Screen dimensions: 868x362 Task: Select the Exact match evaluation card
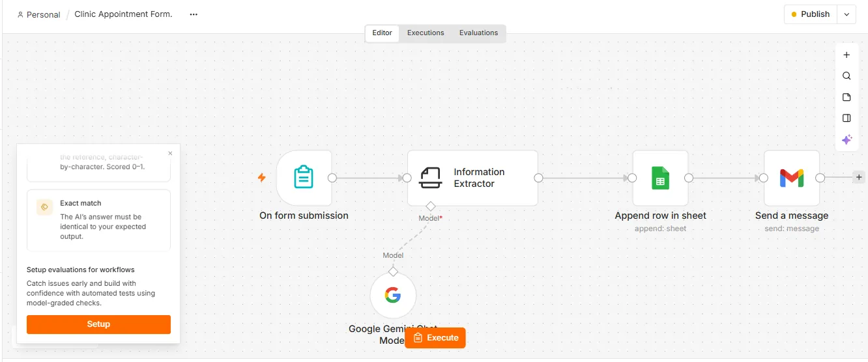pyautogui.click(x=98, y=220)
